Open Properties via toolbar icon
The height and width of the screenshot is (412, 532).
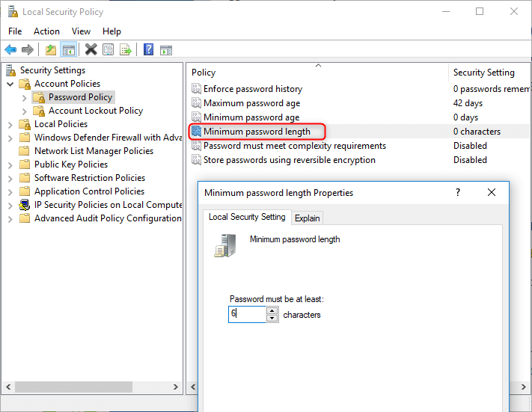(x=108, y=50)
